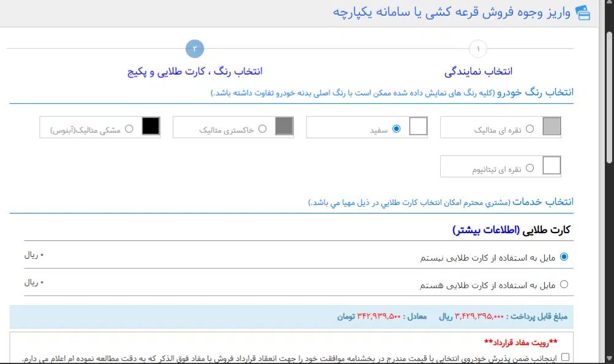Screen dimensions: 614x364
Task: Click the white color swatch beside سفید
Action: pos(418,127)
